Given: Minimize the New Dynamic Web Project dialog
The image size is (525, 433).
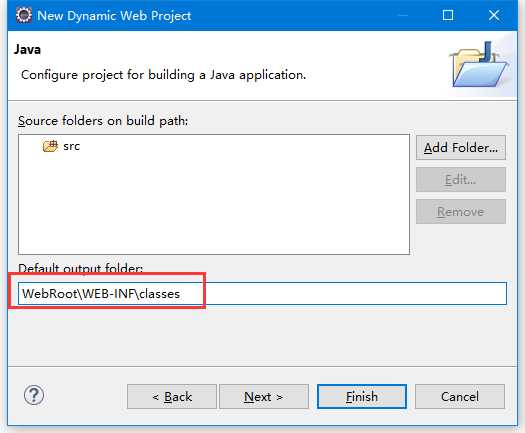Looking at the screenshot, I should coord(403,15).
